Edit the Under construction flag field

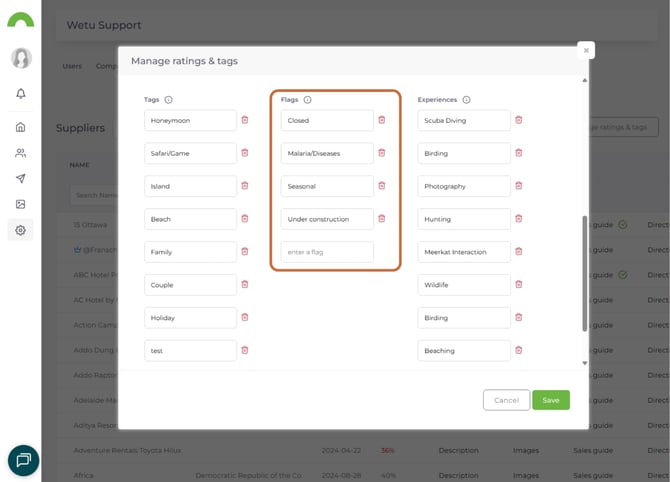tap(327, 219)
